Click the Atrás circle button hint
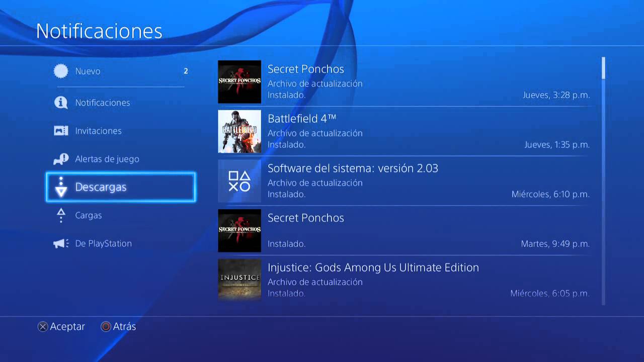 click(x=118, y=327)
